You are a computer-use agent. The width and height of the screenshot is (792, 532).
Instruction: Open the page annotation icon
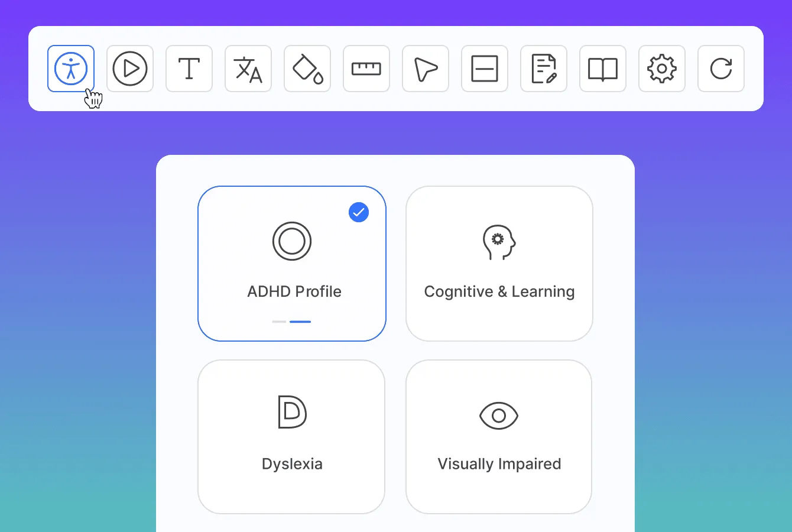544,69
